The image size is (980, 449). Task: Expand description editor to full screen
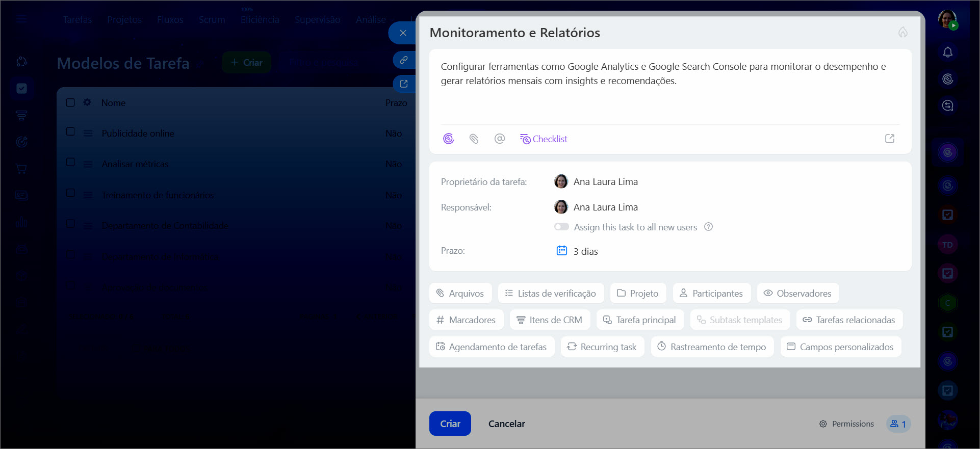click(889, 139)
